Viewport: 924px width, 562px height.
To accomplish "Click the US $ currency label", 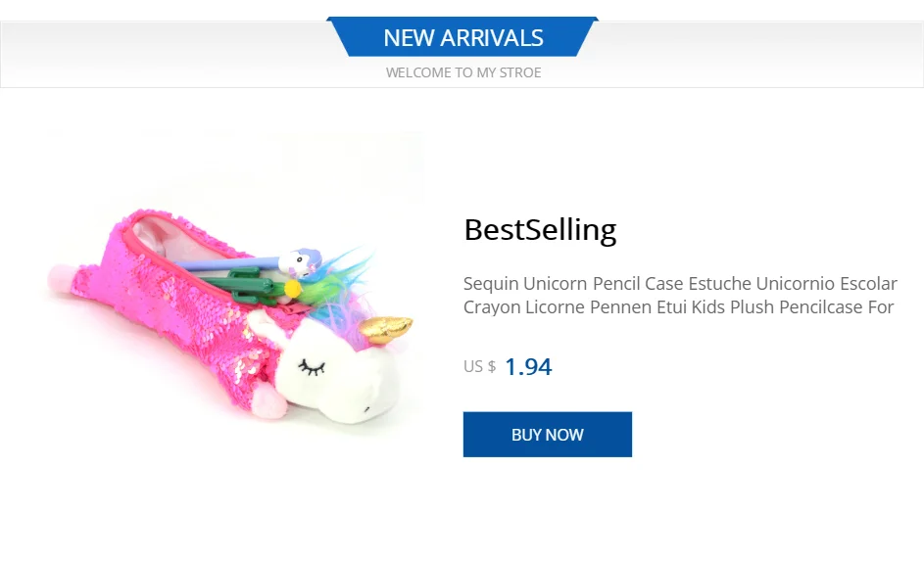I will pyautogui.click(x=479, y=367).
